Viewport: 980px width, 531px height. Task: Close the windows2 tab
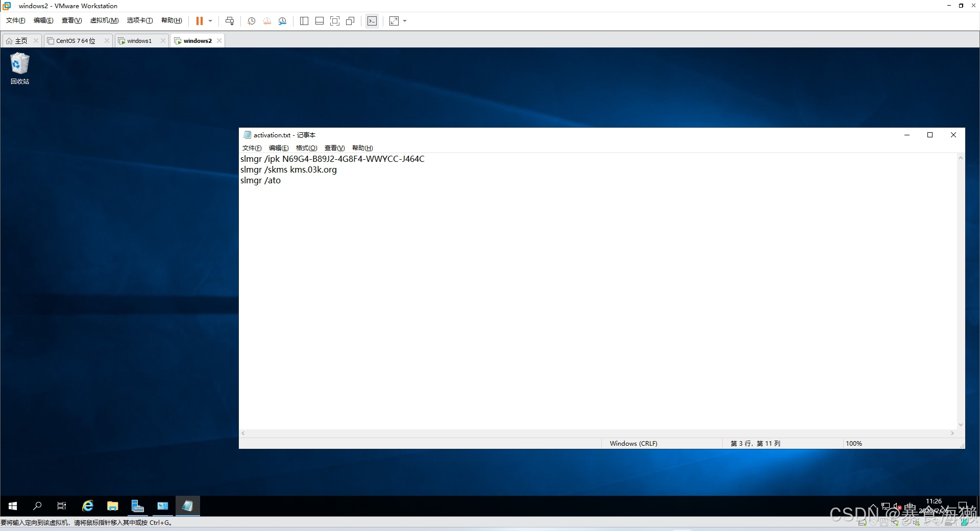point(219,41)
